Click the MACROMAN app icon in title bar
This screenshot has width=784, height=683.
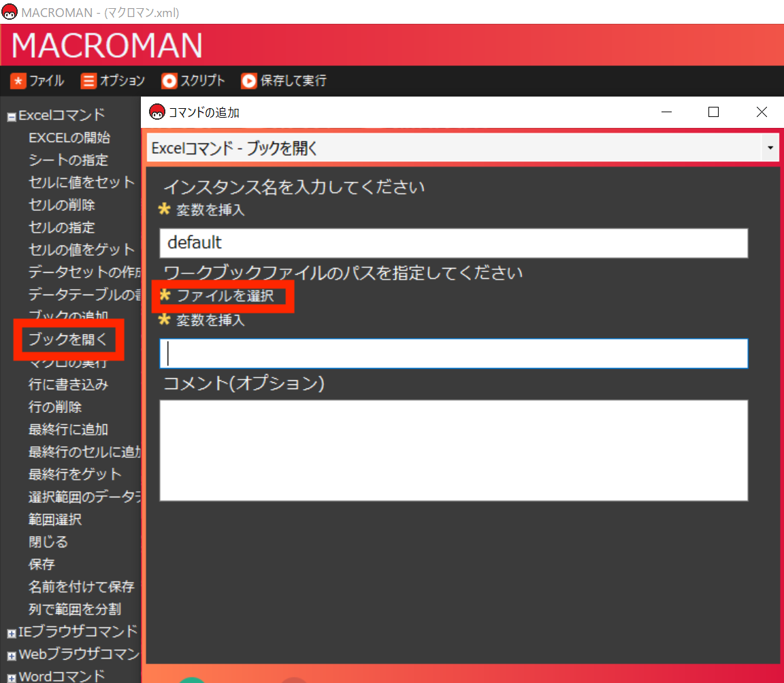pyautogui.click(x=10, y=12)
